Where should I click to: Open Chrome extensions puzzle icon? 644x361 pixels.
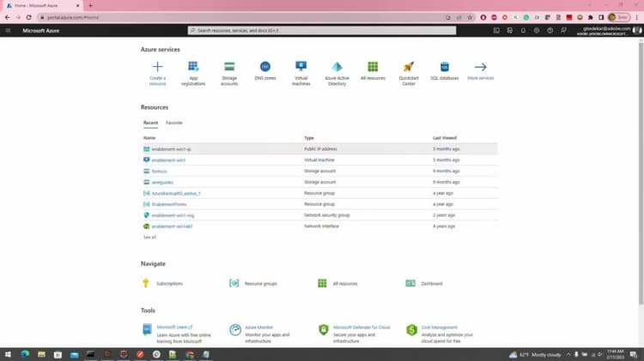(590, 17)
